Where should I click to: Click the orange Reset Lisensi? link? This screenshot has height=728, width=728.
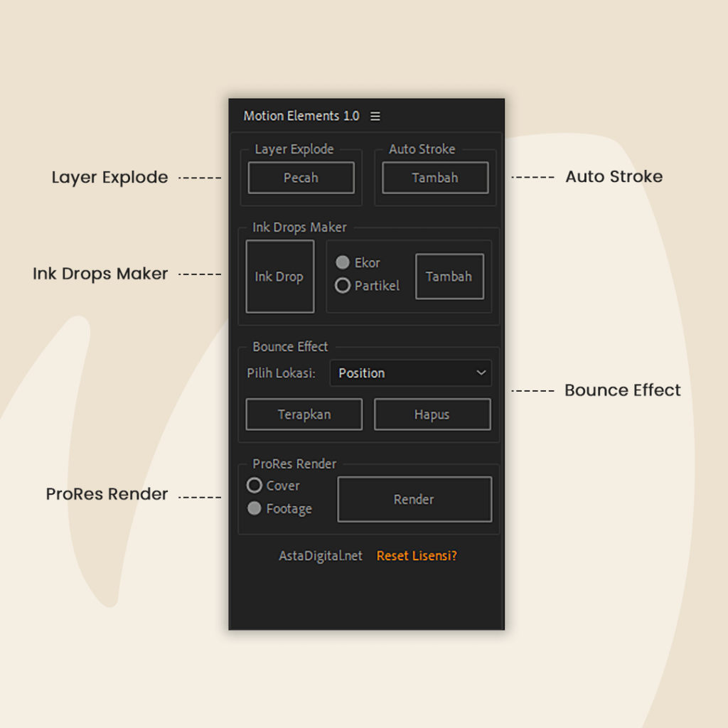point(417,556)
